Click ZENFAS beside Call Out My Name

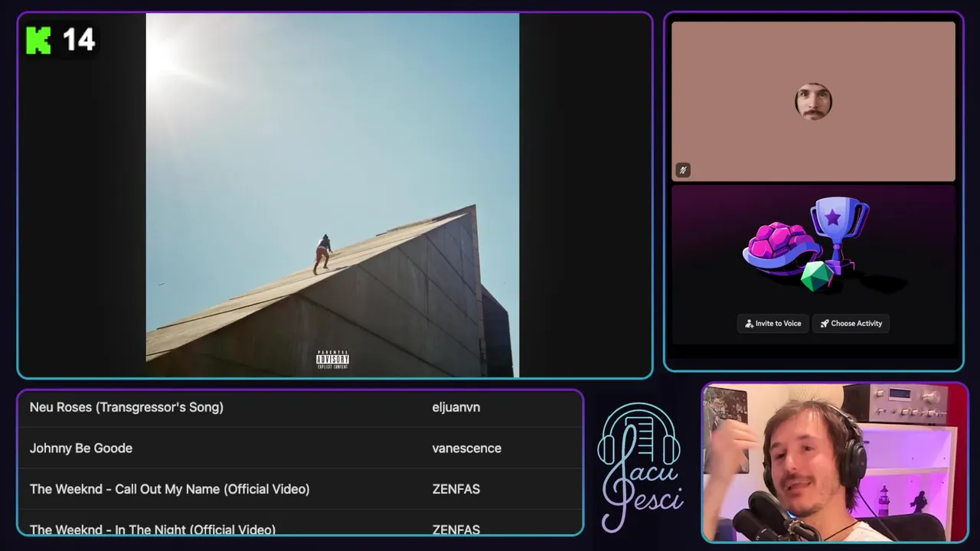(x=456, y=489)
